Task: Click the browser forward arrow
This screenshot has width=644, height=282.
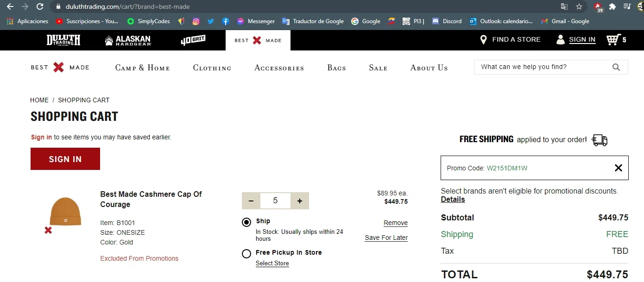Action: coord(25,6)
